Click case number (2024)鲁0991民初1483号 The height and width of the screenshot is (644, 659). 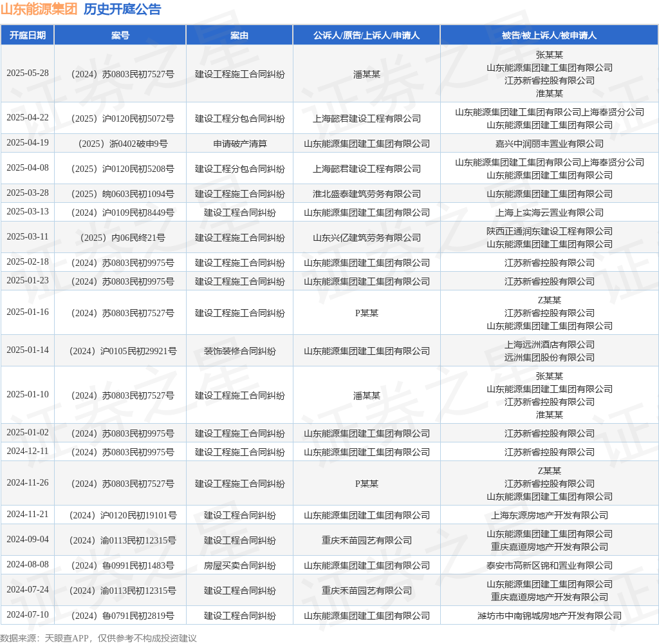tap(122, 566)
